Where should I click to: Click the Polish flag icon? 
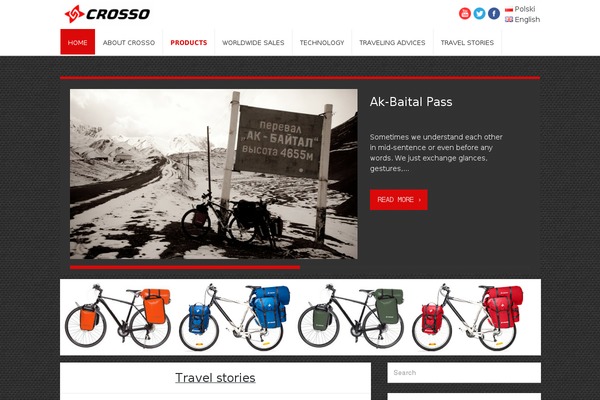[509, 9]
